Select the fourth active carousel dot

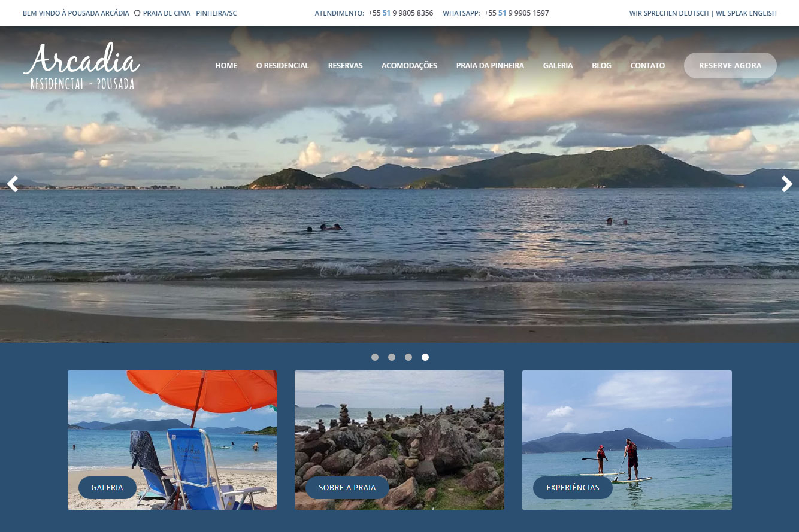pos(425,357)
